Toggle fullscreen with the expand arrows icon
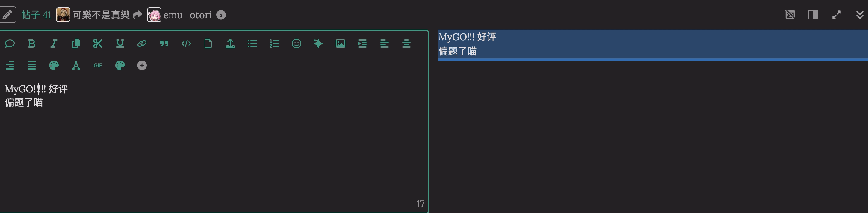868x213 pixels. tap(836, 15)
